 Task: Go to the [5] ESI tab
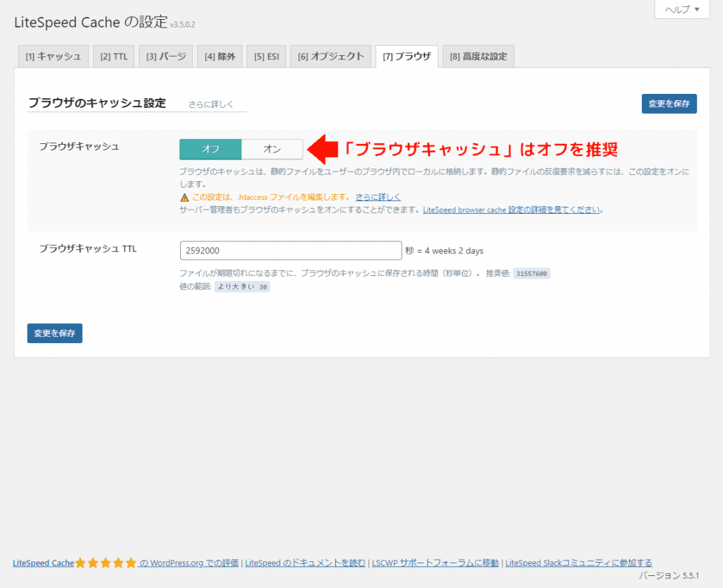(x=266, y=56)
